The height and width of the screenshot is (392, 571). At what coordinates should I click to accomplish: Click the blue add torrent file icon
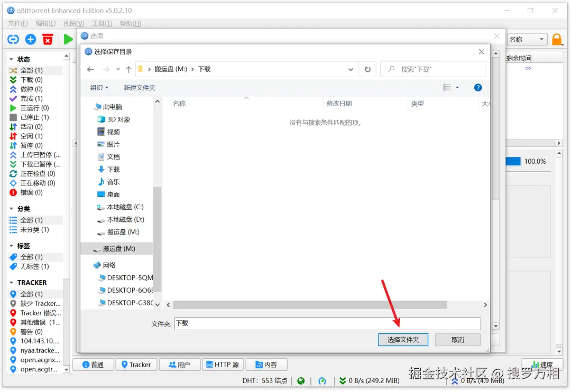coord(31,39)
